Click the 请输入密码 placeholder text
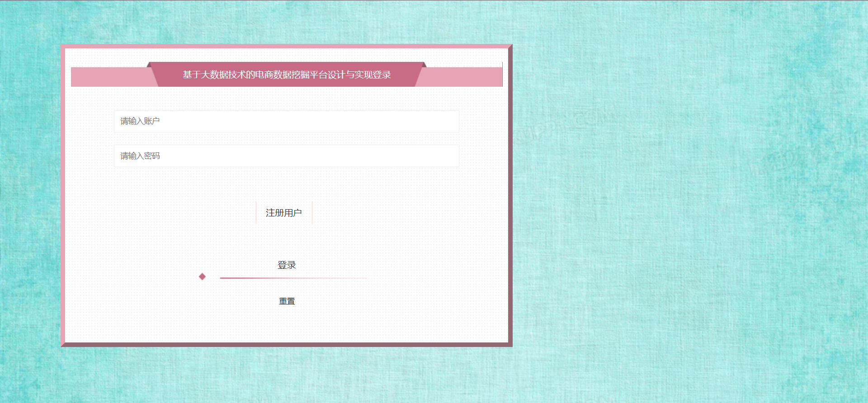Viewport: 868px width, 403px height. (x=140, y=156)
